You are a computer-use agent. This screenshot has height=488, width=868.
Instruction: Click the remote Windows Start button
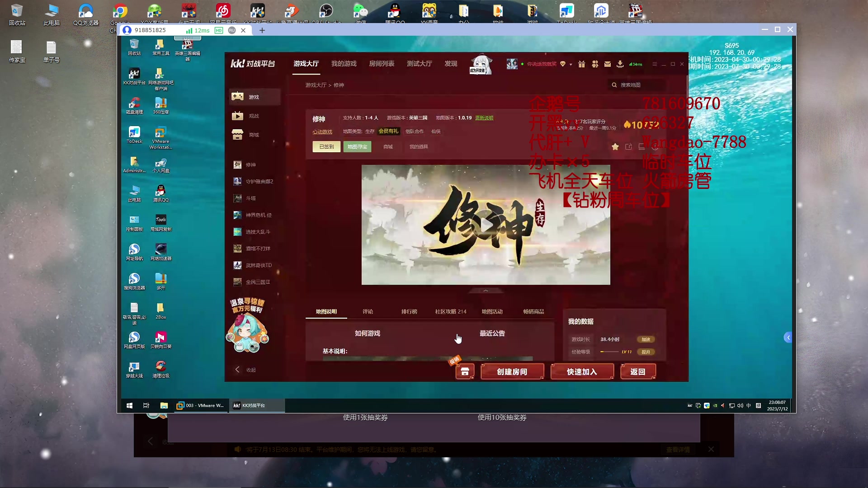(129, 405)
